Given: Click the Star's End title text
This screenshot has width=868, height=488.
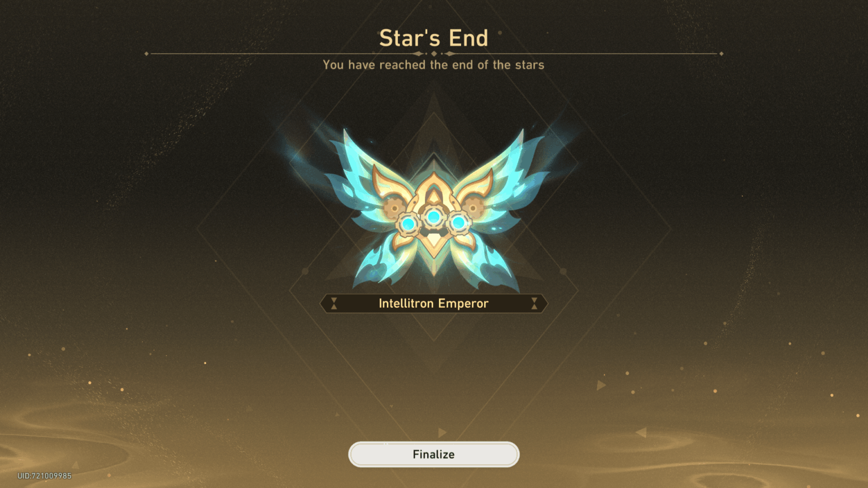Looking at the screenshot, I should coord(433,38).
